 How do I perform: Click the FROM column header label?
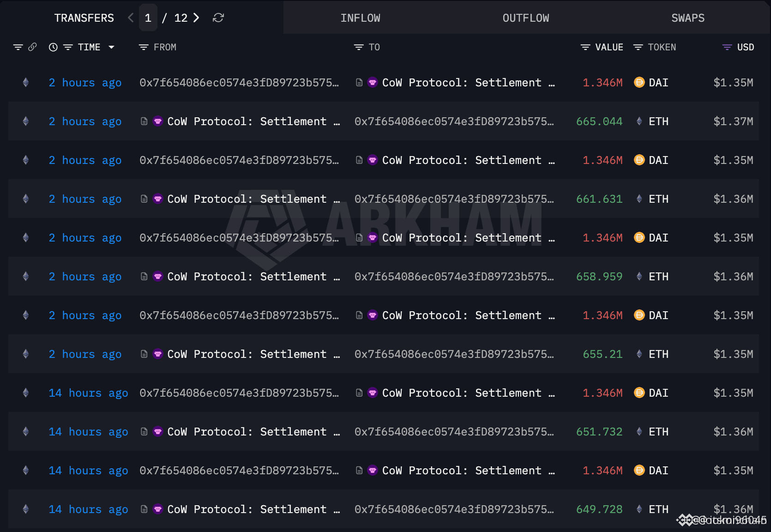point(165,47)
